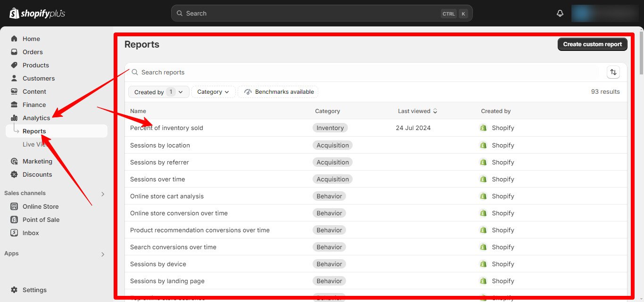Select the Products icon in sidebar
Image resolution: width=644 pixels, height=302 pixels.
14,65
